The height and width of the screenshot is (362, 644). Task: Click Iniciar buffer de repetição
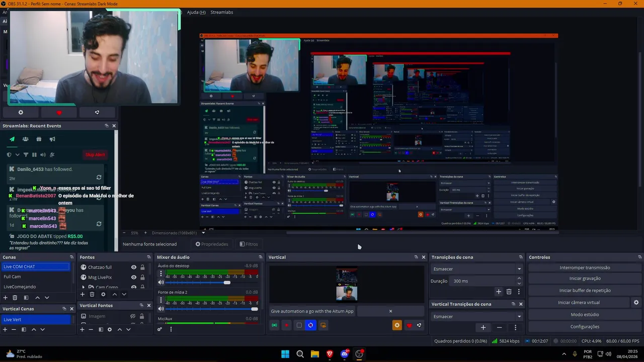coord(585,290)
